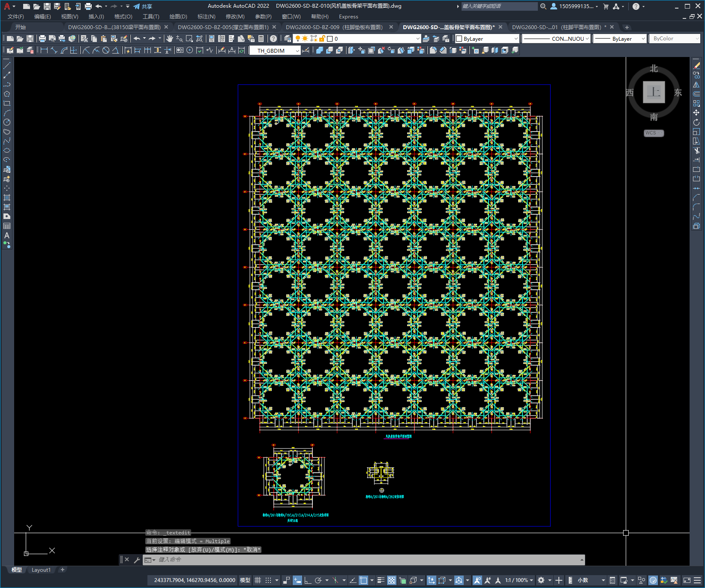
Task: Choose the Diameter dimension tool
Action: [x=105, y=50]
